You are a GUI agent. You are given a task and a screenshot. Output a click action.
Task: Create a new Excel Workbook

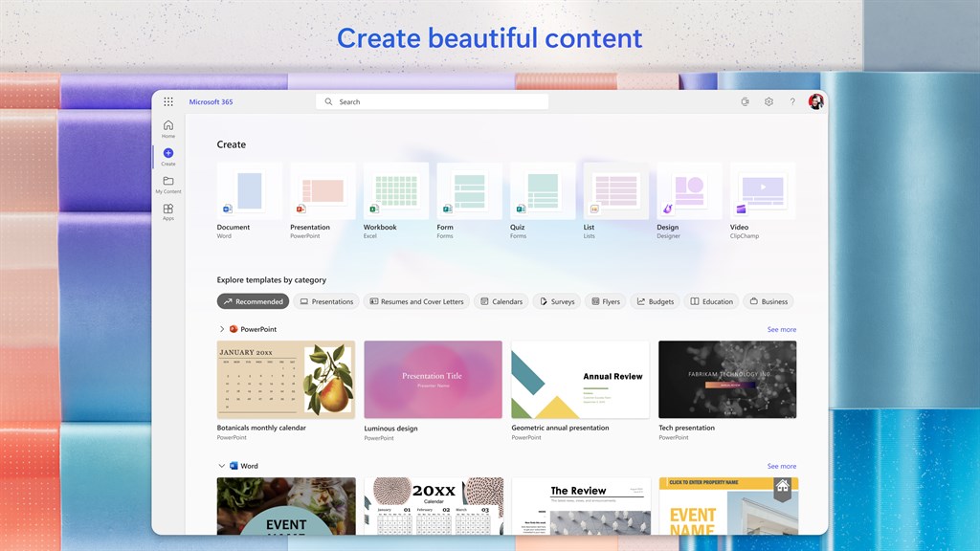coord(395,190)
